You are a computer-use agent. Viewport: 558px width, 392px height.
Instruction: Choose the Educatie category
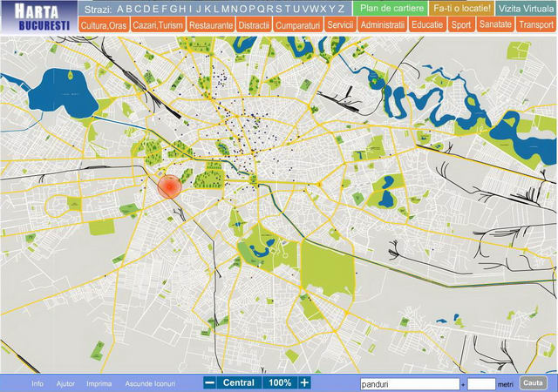[x=427, y=25]
